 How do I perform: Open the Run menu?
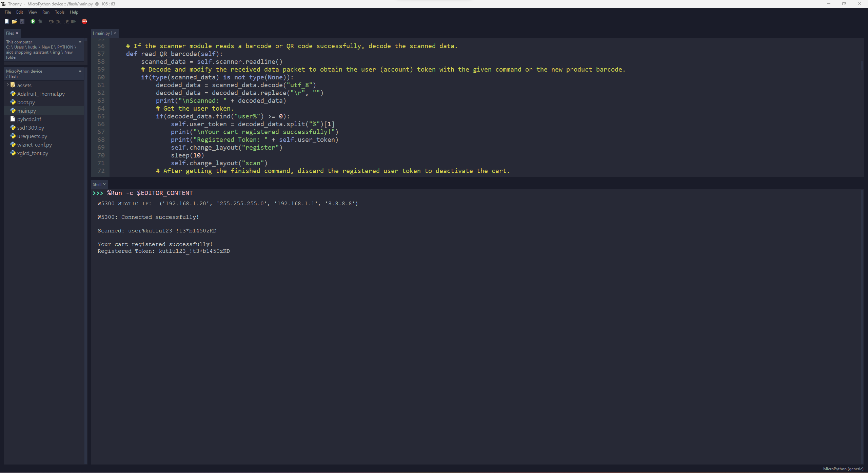(46, 12)
